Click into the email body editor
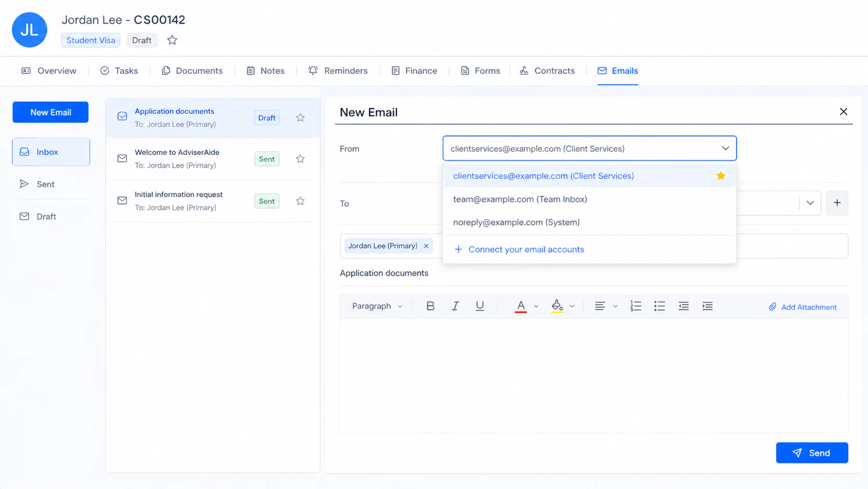The image size is (868, 489). pos(593,376)
